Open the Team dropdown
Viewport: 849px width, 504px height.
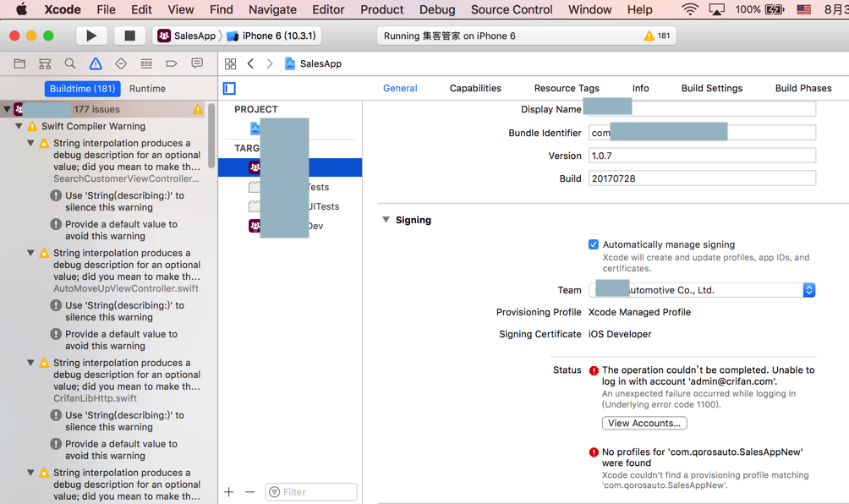(x=702, y=290)
